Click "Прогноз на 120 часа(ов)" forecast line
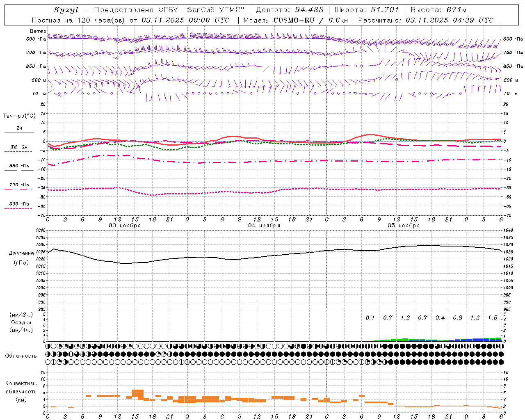The image size is (525, 420). pyautogui.click(x=79, y=20)
